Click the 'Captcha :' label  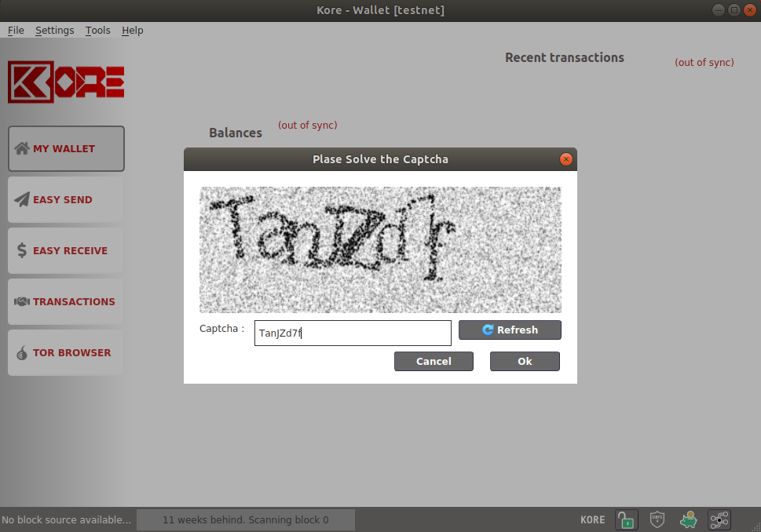221,328
